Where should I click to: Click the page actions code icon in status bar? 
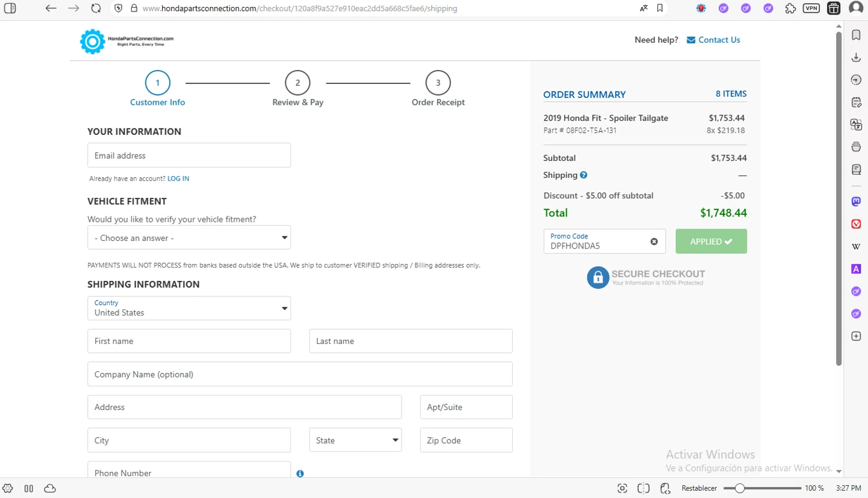click(665, 488)
